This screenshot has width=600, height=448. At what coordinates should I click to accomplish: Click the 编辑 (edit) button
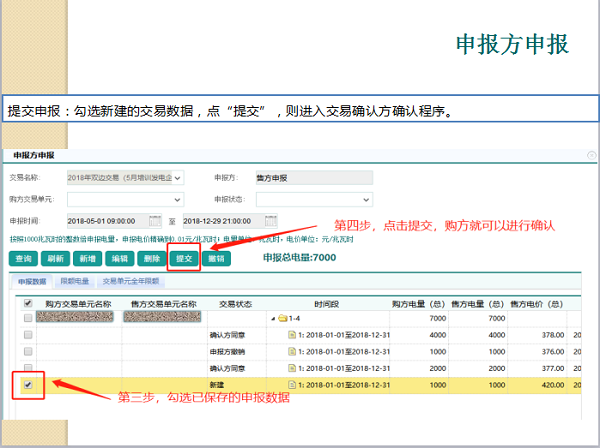pos(120,258)
